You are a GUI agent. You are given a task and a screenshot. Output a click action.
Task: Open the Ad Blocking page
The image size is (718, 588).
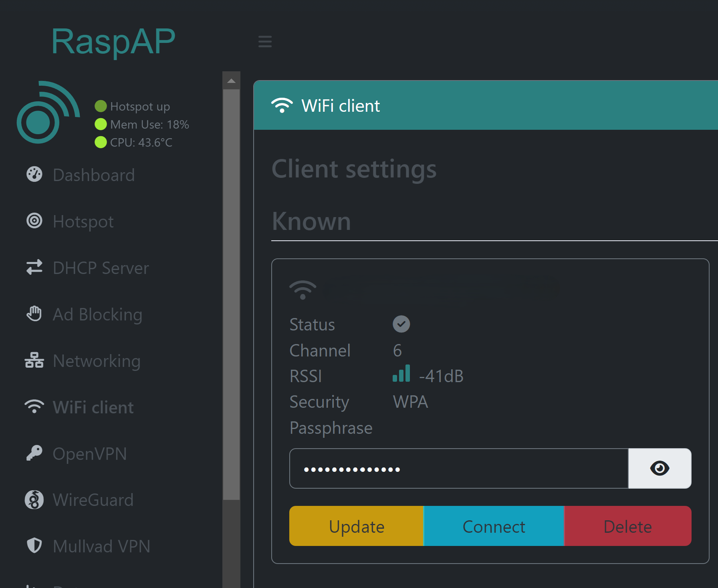[x=98, y=314]
